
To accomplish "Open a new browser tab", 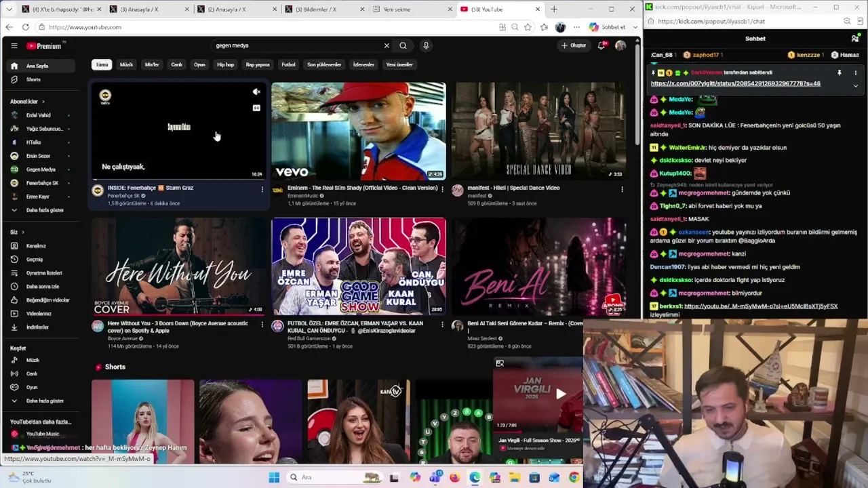I will pos(554,9).
